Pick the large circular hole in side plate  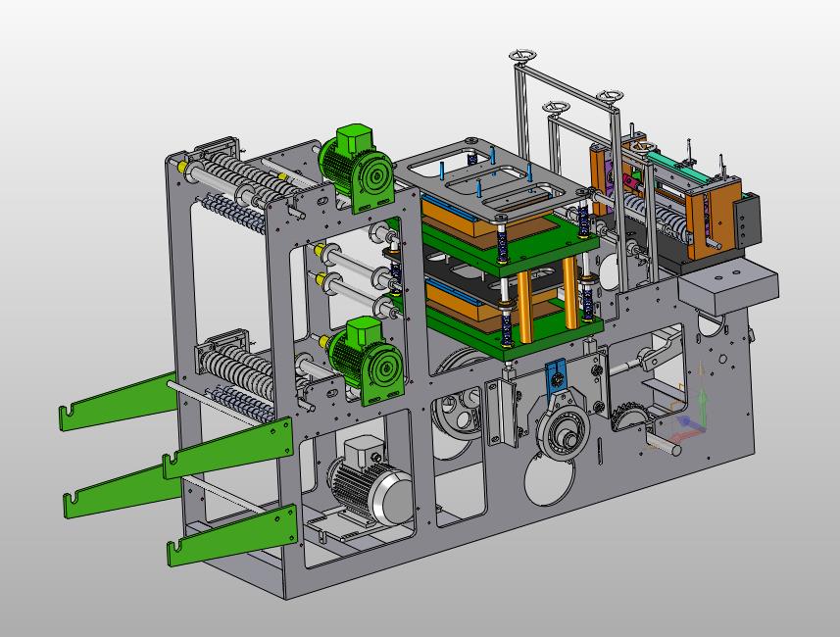tap(550, 478)
